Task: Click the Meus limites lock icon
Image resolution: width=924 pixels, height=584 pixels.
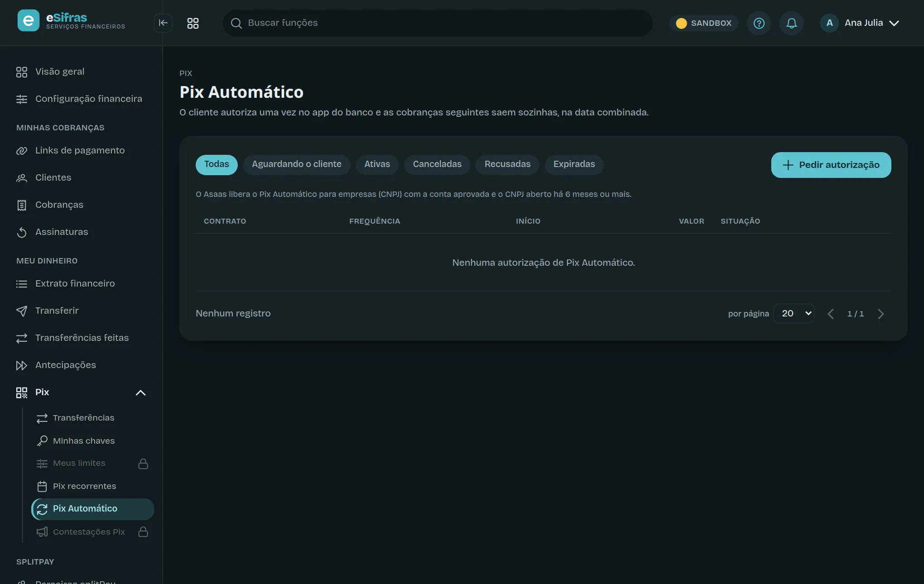Action: tap(143, 464)
